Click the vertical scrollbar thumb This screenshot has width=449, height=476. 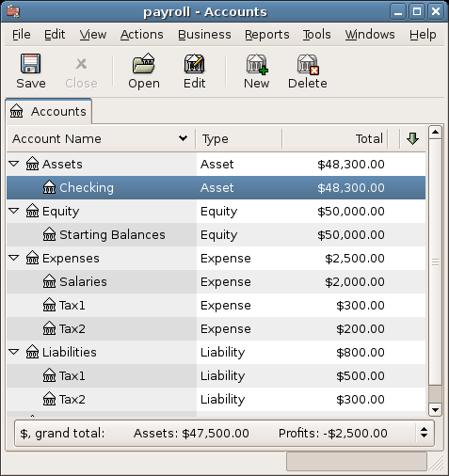(435, 262)
